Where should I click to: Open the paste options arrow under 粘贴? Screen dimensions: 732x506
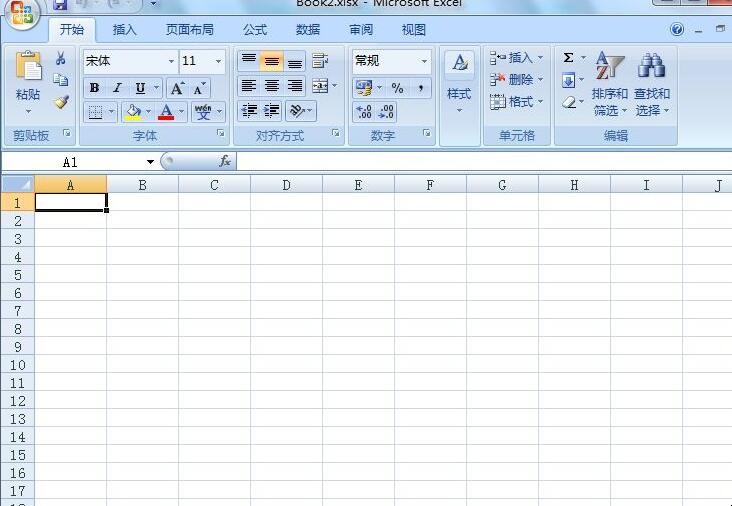[28, 111]
